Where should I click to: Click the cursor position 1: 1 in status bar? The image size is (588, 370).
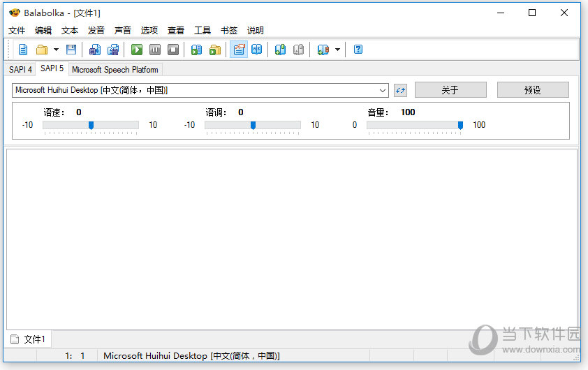pos(75,356)
